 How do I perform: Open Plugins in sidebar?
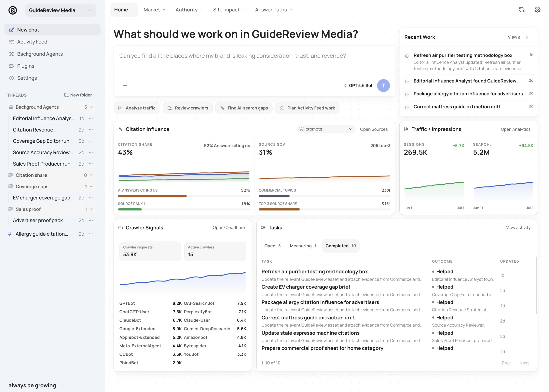[52, 66]
